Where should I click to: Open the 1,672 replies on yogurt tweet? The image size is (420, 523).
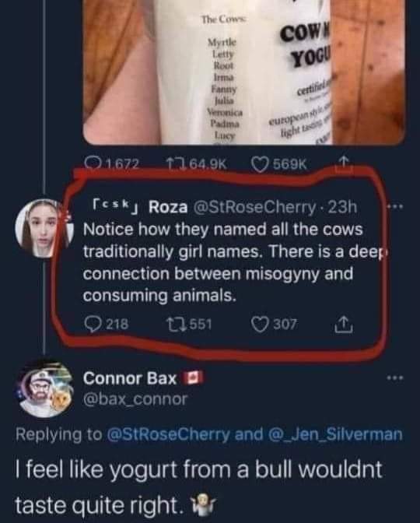tap(111, 163)
